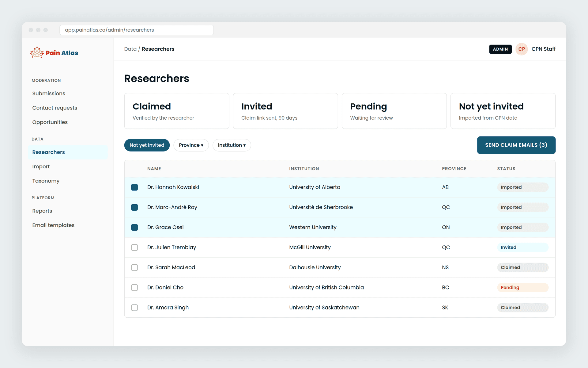Click the Status column header
This screenshot has height=368, width=588.
(506, 169)
